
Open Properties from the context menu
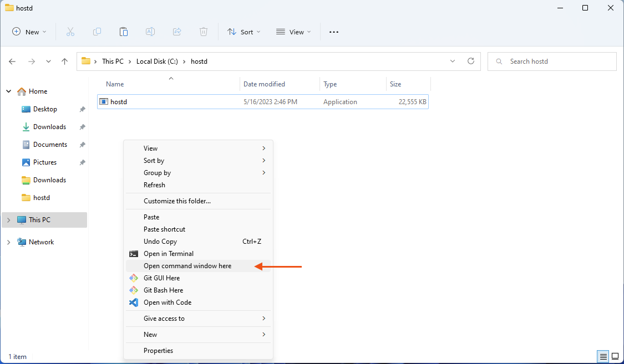pyautogui.click(x=158, y=351)
